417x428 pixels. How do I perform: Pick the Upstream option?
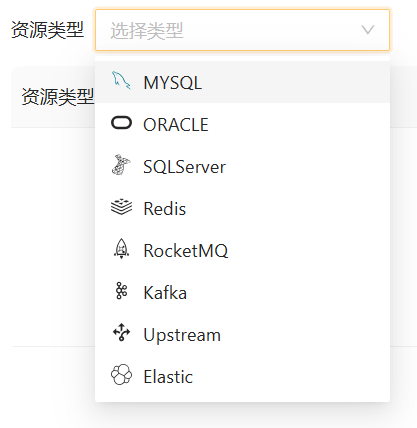tap(242, 334)
